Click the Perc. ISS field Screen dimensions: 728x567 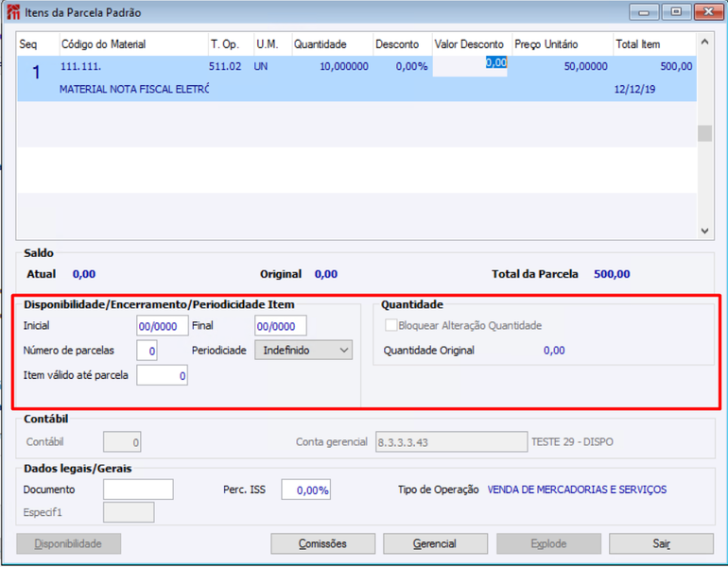click(x=306, y=490)
